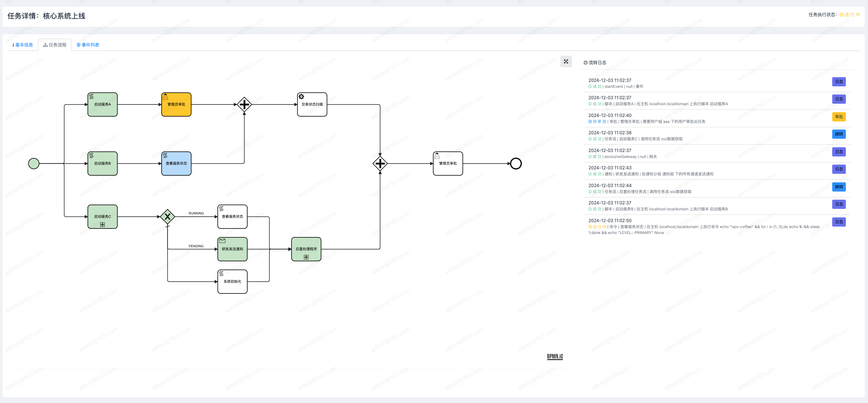This screenshot has width=868, height=403.
Task: Click 跳转 button for 后置处理任务流 entry
Action: (839, 187)
